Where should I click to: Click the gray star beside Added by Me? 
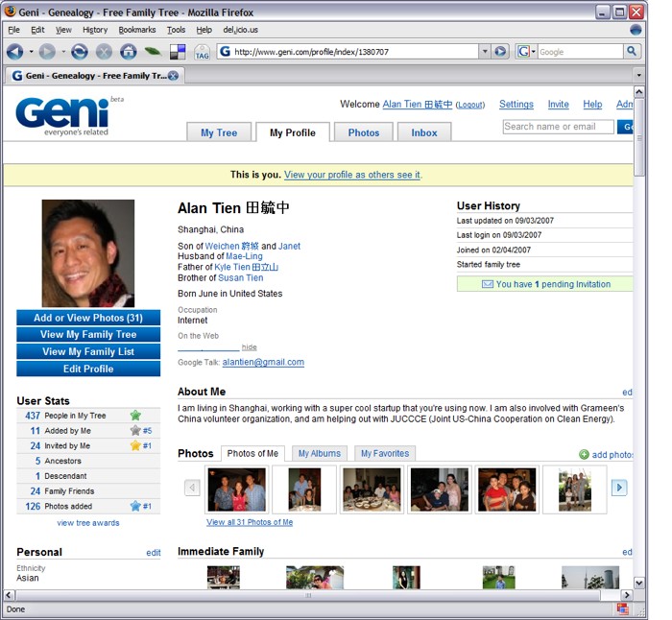click(135, 430)
